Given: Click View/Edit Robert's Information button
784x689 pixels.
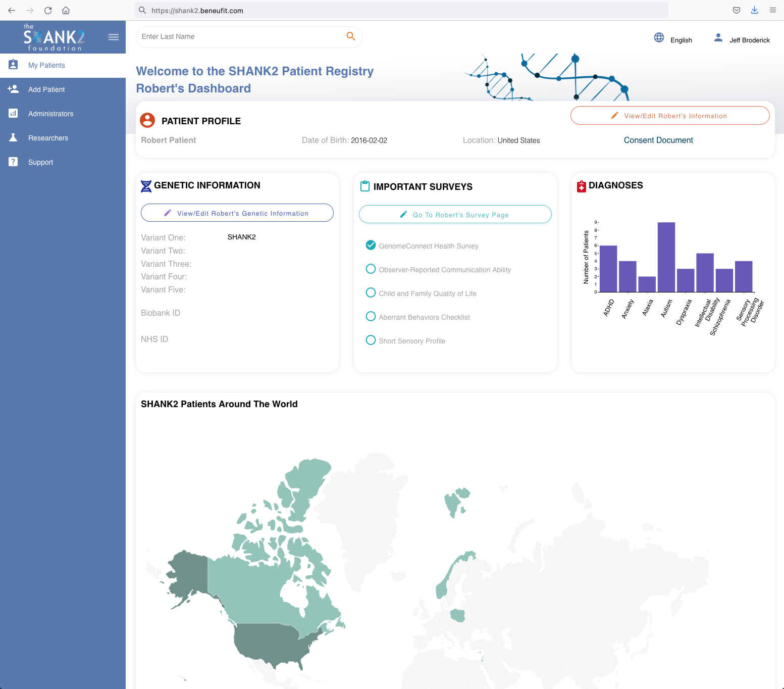Looking at the screenshot, I should pyautogui.click(x=670, y=116).
